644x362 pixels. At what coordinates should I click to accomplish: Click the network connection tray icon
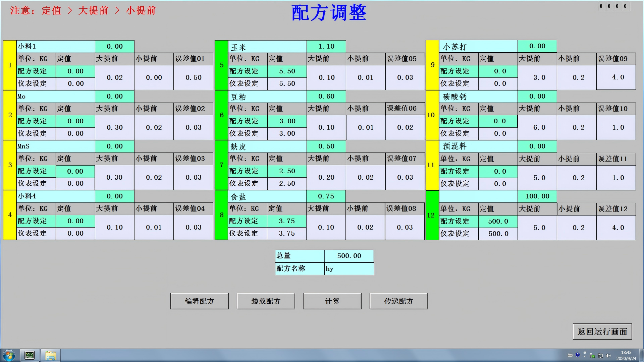pos(600,356)
